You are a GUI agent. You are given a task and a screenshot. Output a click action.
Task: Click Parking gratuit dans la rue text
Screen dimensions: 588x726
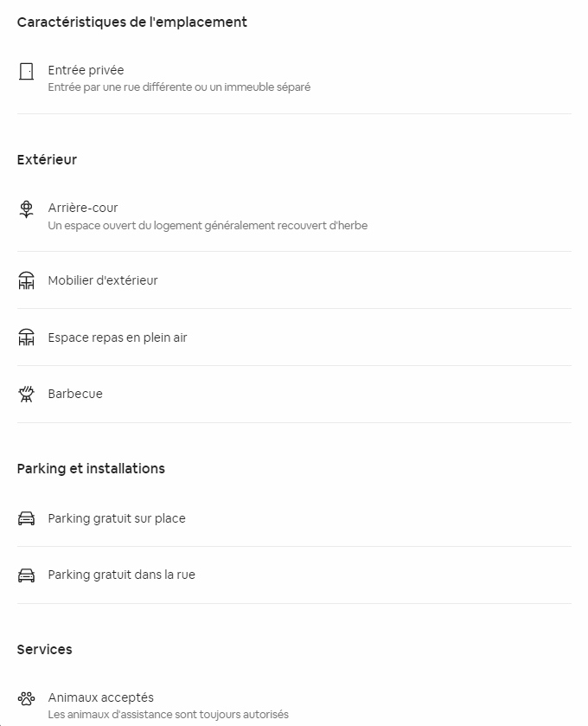click(122, 575)
